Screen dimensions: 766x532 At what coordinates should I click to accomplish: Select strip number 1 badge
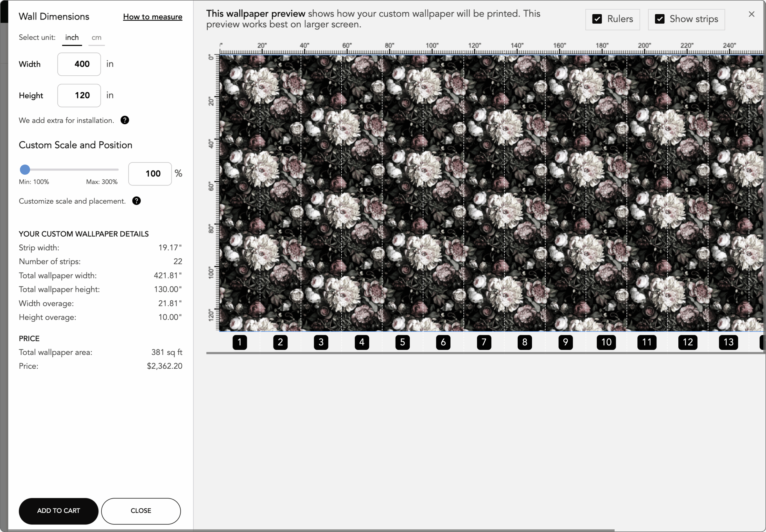coord(239,342)
